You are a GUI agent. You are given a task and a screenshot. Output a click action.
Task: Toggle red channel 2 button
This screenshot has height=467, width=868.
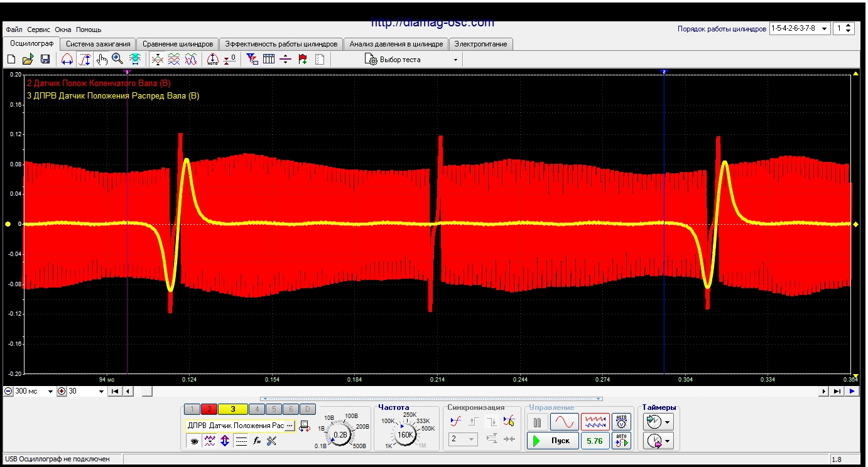click(209, 409)
